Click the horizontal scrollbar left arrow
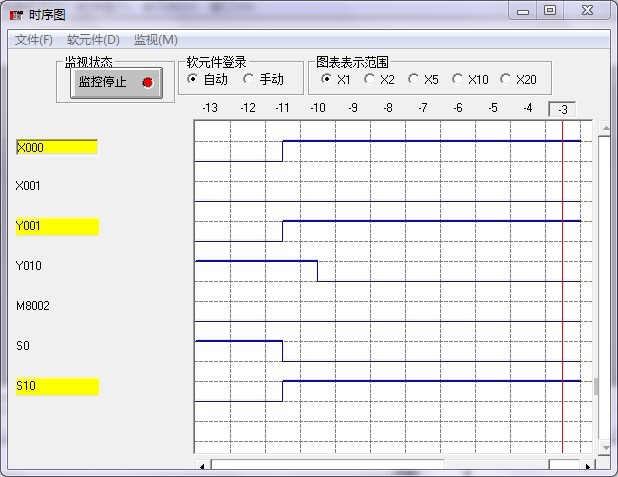 coord(202,465)
